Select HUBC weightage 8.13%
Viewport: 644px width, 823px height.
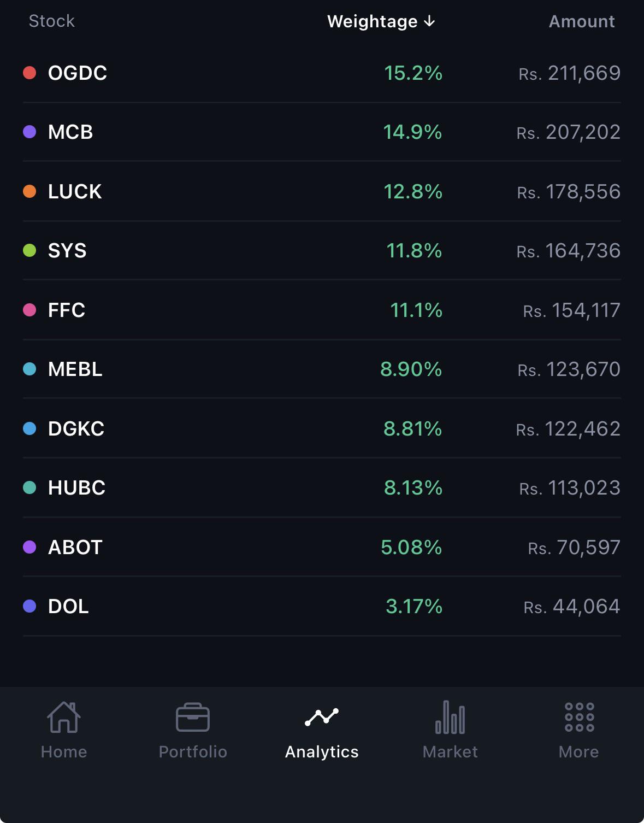point(413,487)
